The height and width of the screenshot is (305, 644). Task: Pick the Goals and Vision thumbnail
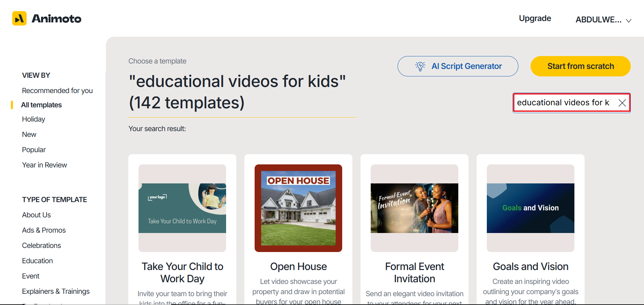click(531, 208)
